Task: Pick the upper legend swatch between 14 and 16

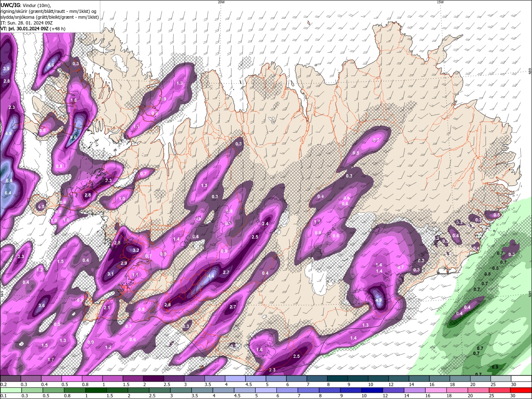Action: [419, 379]
